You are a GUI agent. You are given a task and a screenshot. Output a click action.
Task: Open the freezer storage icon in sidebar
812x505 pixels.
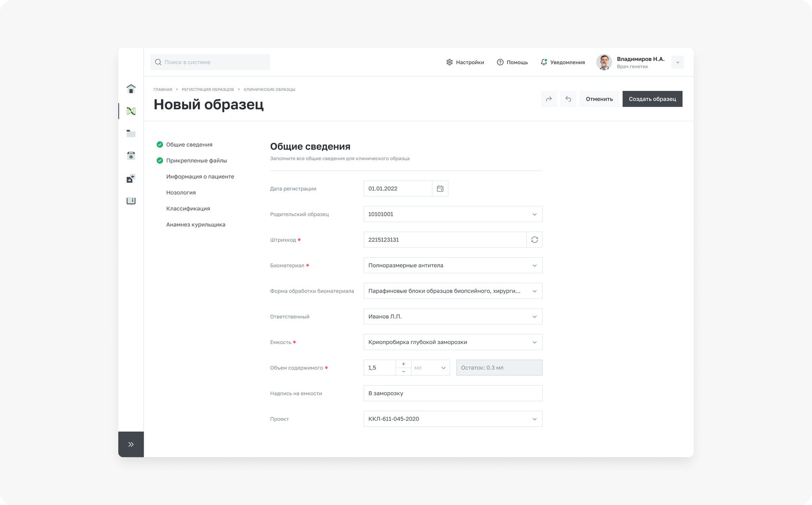(131, 156)
